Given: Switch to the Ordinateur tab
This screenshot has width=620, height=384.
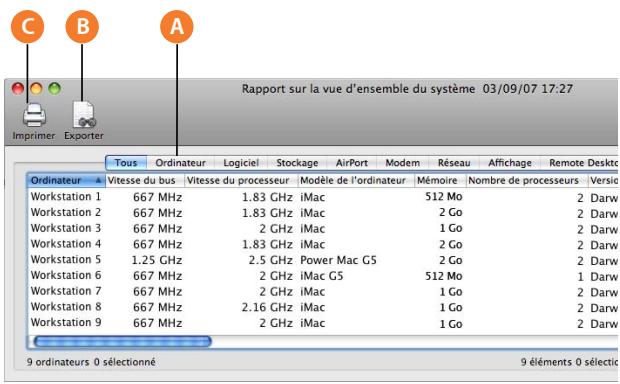Looking at the screenshot, I should coord(180,163).
